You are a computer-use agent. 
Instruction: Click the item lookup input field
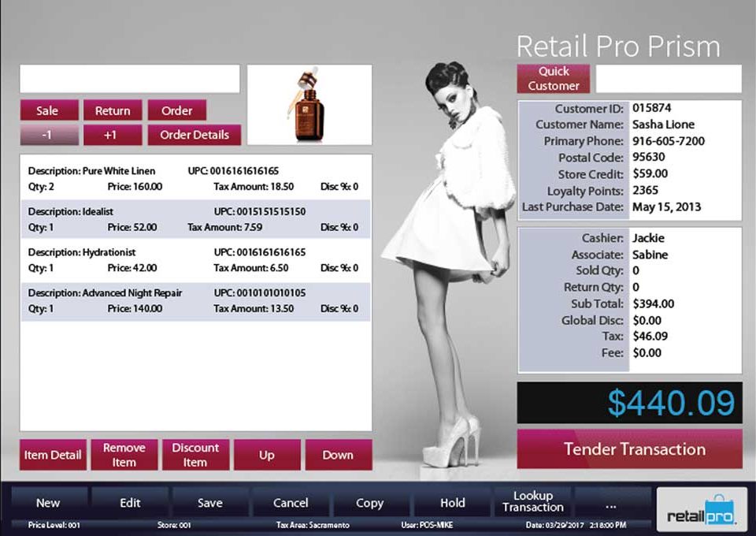pos(130,79)
